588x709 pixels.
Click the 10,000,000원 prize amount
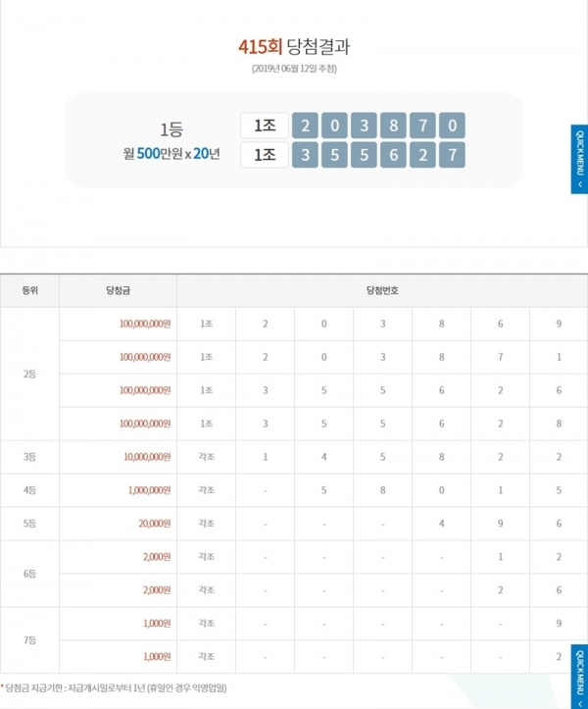(x=147, y=457)
